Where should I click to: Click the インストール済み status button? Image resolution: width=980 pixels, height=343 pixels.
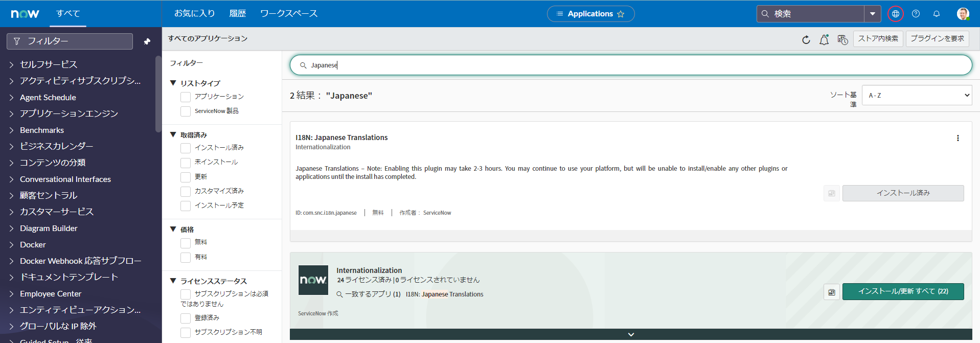pyautogui.click(x=903, y=193)
